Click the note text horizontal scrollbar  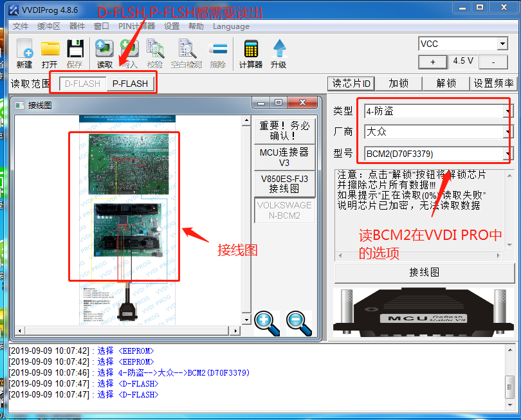click(419, 255)
